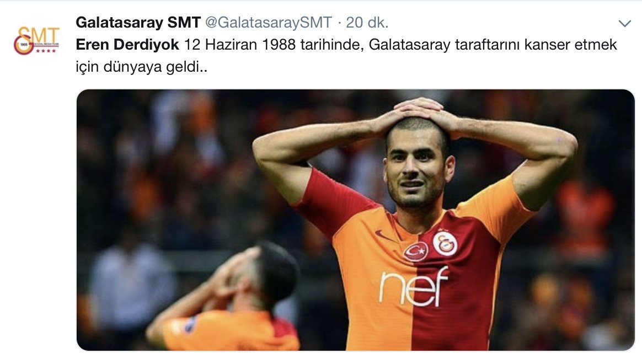Click the four stars under the avatar logo
Image resolution: width=642 pixels, height=364 pixels.
(46, 51)
